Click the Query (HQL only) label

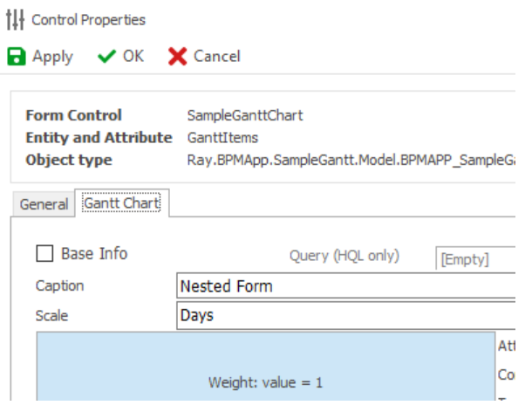(x=344, y=256)
